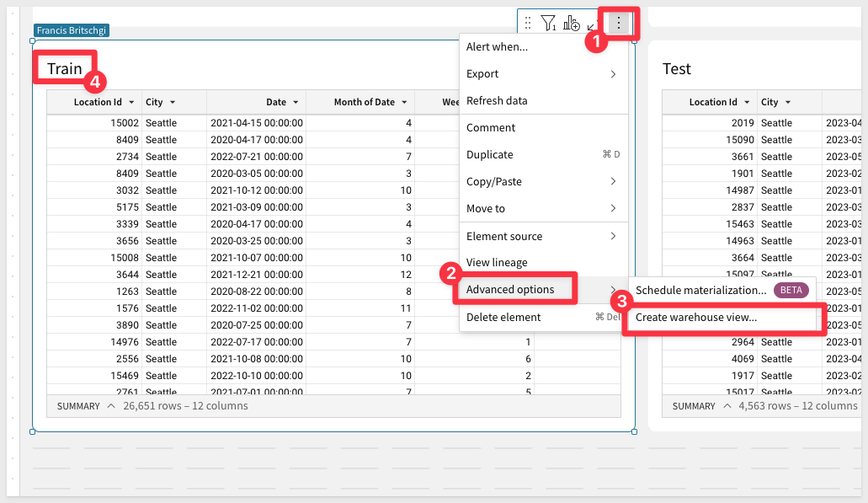Open City column dropdown in Test table

pos(788,103)
